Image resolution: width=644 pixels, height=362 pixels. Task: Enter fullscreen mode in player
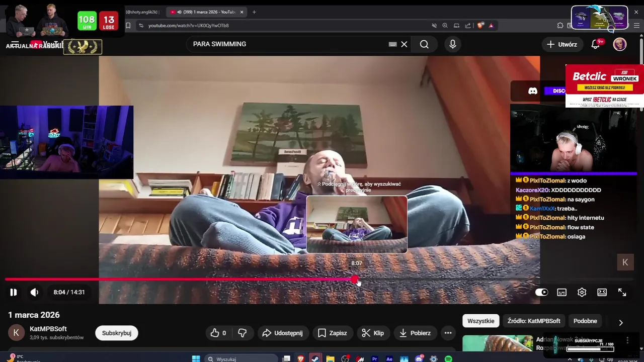coord(622,292)
